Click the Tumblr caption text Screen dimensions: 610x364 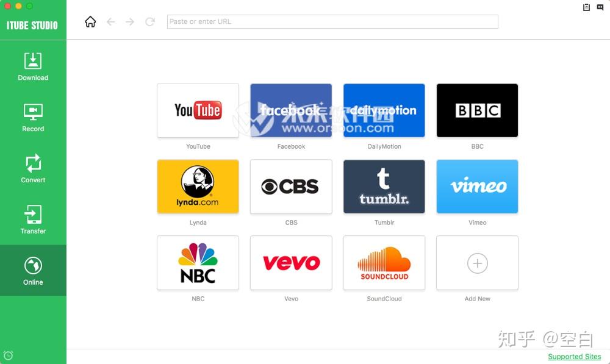pos(384,223)
